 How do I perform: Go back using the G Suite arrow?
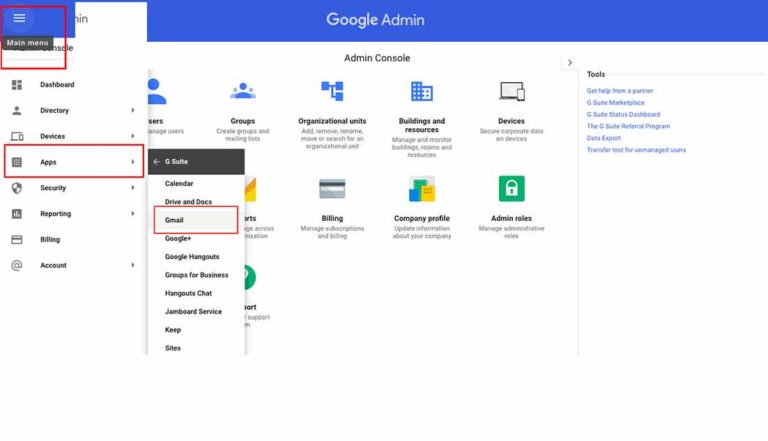[x=157, y=162]
